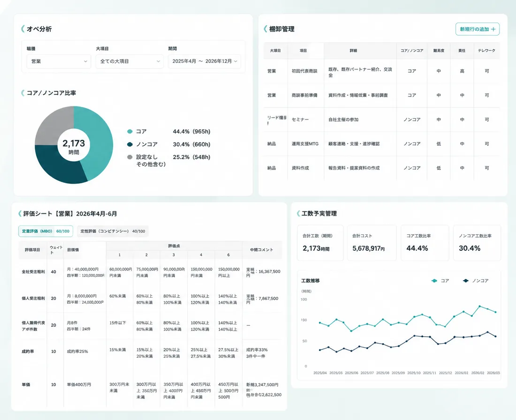Click the 全社受注粗利 row in evaluation sheet
516x420 pixels.
click(151, 272)
